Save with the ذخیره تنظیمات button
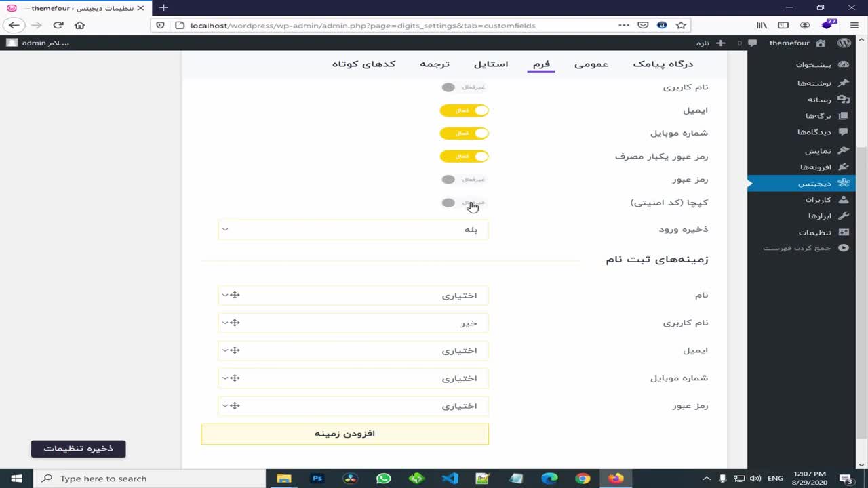Viewport: 868px width, 488px height. click(79, 449)
